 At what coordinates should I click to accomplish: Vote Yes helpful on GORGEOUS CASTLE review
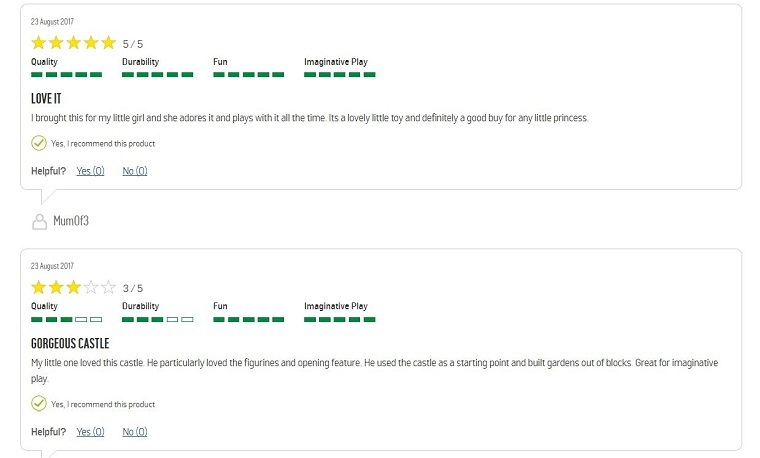point(90,432)
